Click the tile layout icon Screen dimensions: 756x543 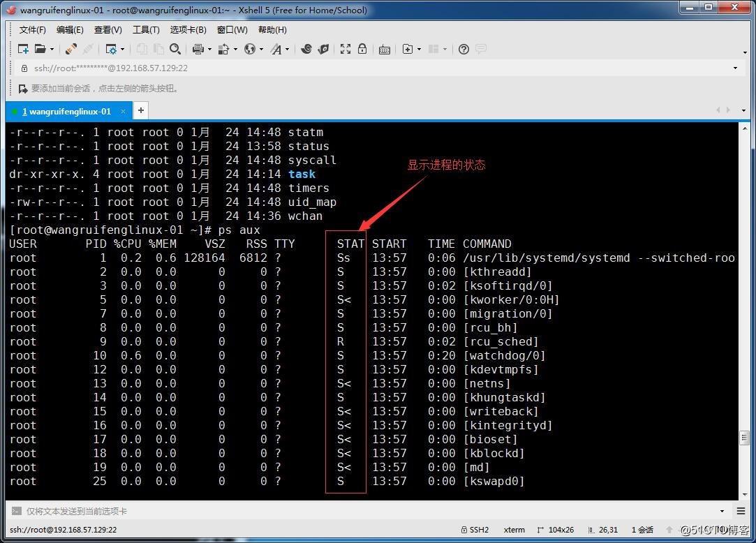tap(433, 49)
